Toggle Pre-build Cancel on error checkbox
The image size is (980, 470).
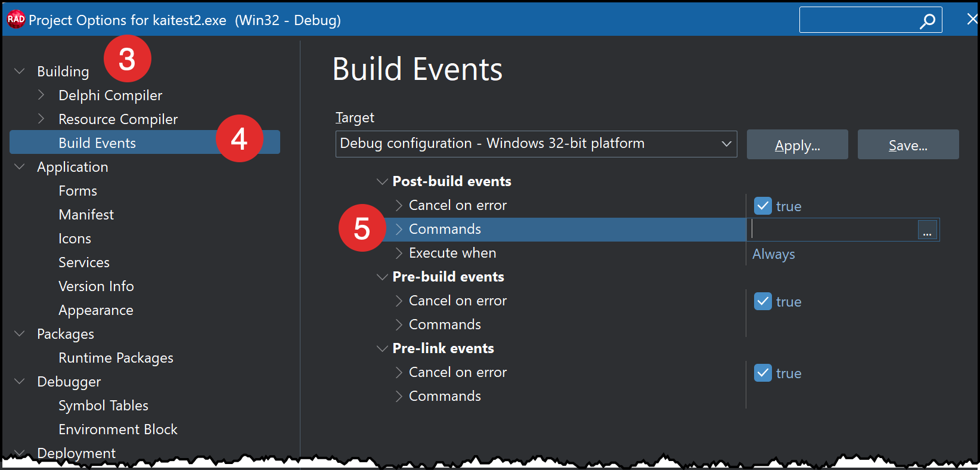click(x=763, y=301)
